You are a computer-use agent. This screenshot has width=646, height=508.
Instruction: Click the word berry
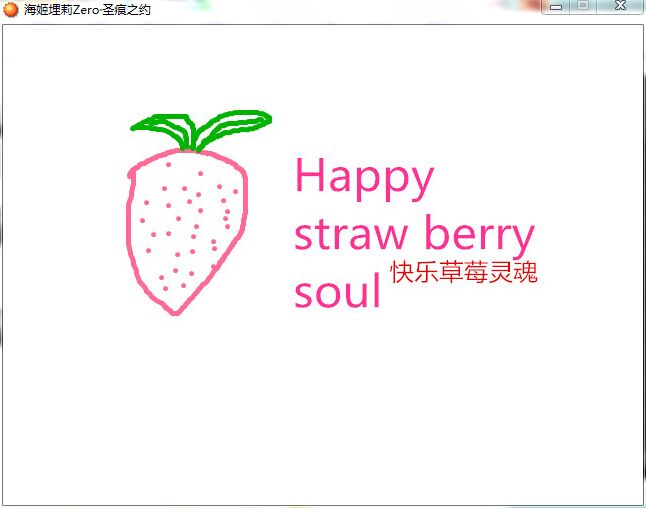[480, 235]
